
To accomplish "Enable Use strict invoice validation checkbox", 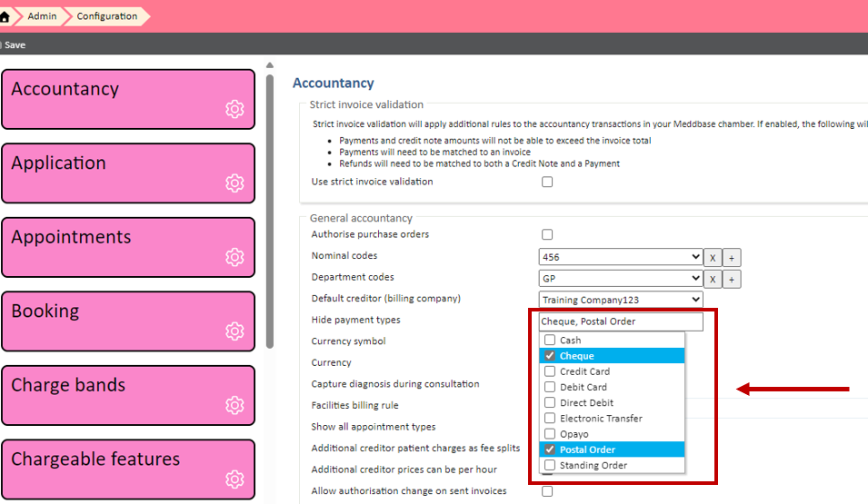I will (547, 183).
